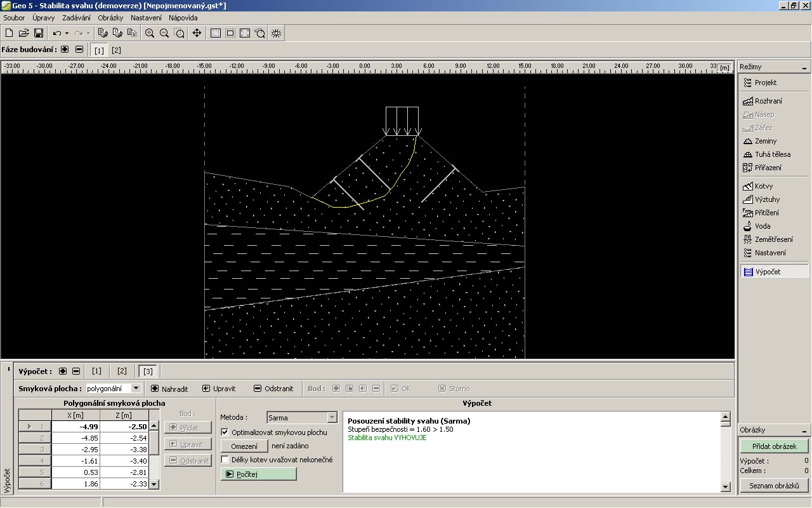Open the Metoda Sarma dropdown

[332, 418]
